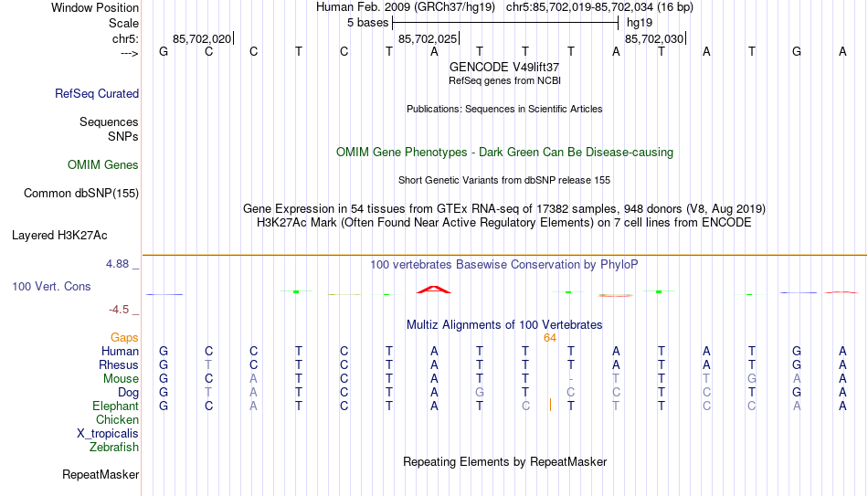The image size is (868, 496).
Task: Click the 85,702,020 position tick label
Action: pos(202,38)
